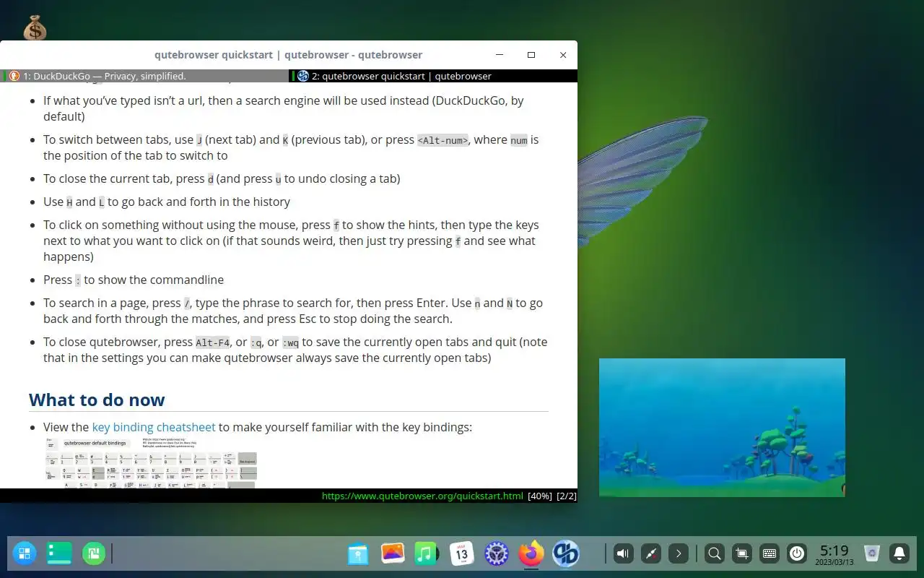Open the money bag desktop icon

pos(35,28)
